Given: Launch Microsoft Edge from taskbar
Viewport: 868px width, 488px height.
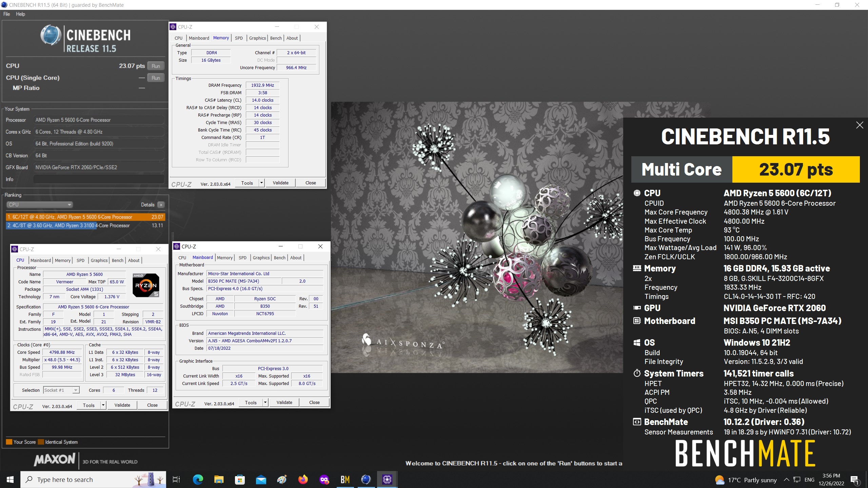Looking at the screenshot, I should coord(198,480).
